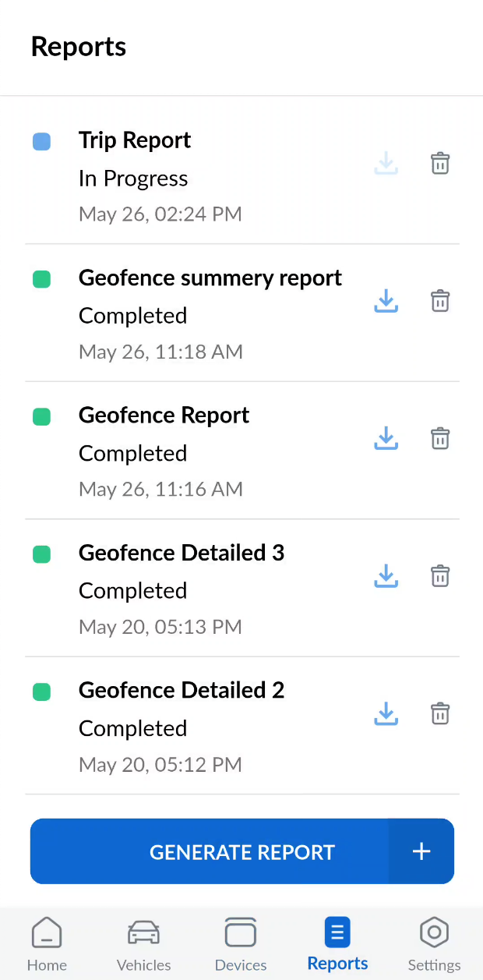This screenshot has width=483, height=980.
Task: Download the Geofence Detailed 3 report
Action: tap(386, 576)
